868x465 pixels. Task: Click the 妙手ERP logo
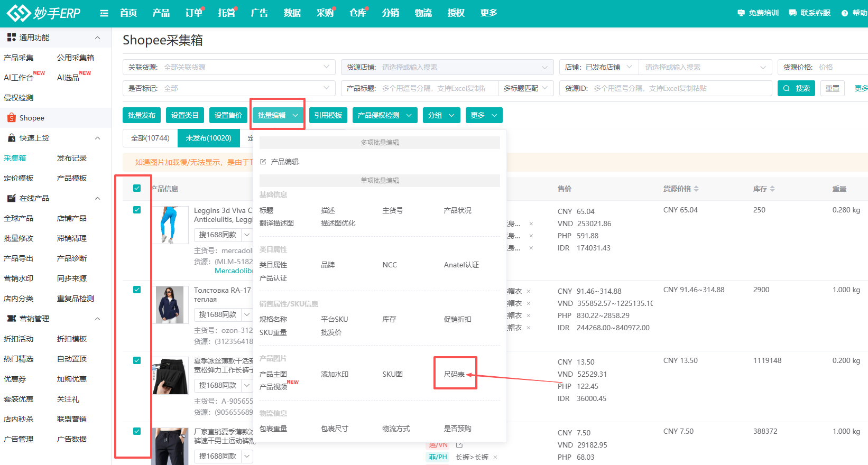pos(43,13)
